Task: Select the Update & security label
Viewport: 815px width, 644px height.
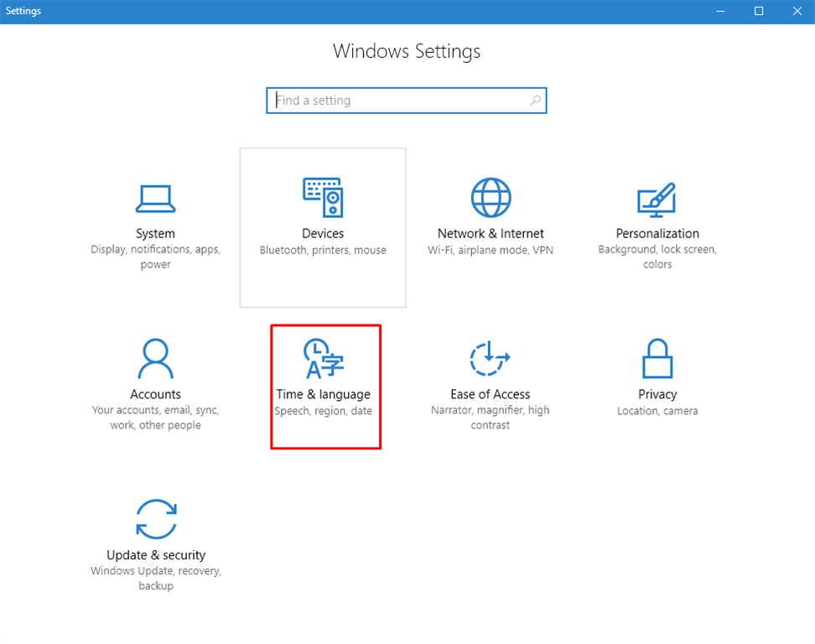Action: click(156, 555)
